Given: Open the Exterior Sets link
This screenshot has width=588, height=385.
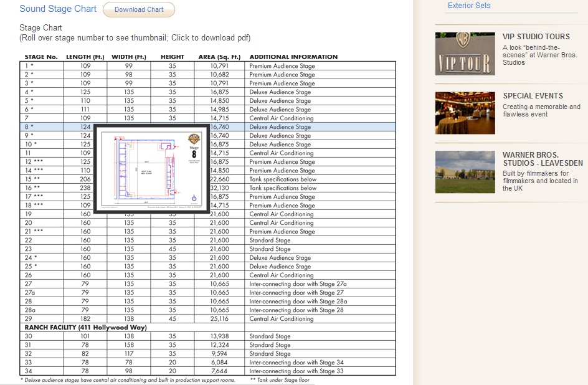Looking at the screenshot, I should (468, 6).
